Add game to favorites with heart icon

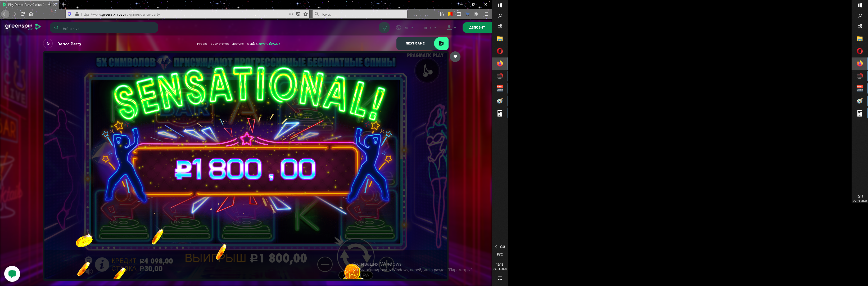(x=455, y=57)
